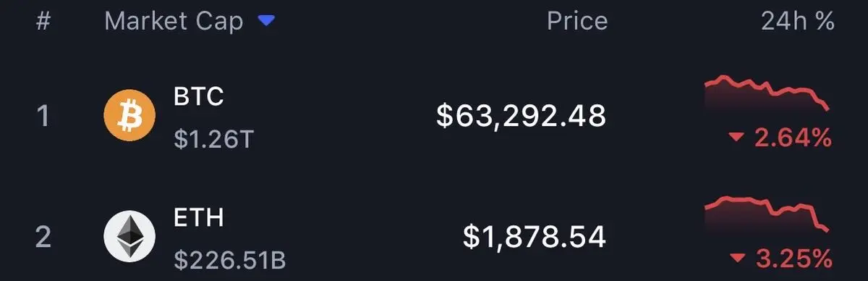The image size is (868, 281).
Task: Expand the blue Market Cap sort arrow
Action: coord(266,22)
